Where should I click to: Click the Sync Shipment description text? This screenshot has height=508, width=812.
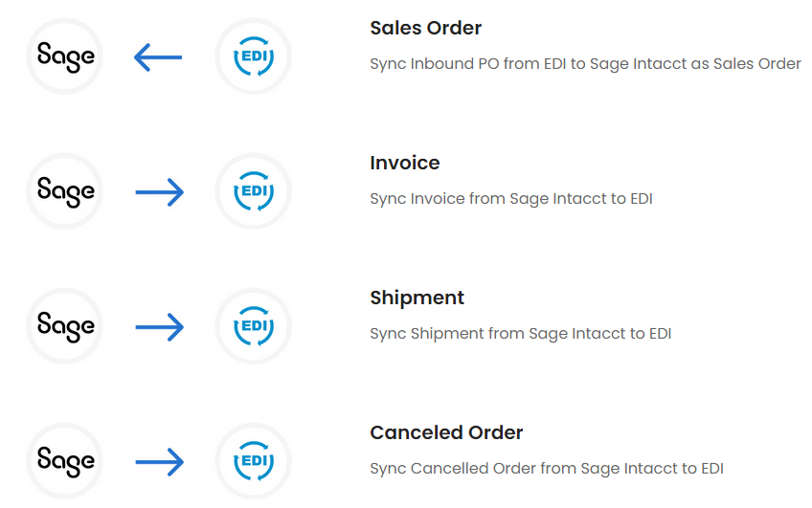pyautogui.click(x=520, y=334)
